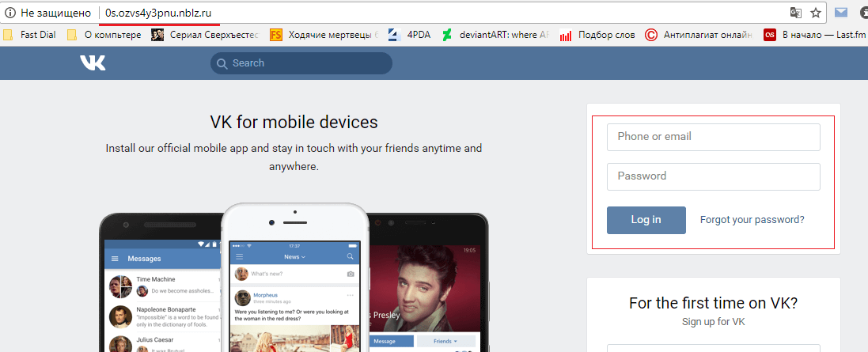Click the For the first time on VK? heading
Image resolution: width=868 pixels, height=352 pixels.
click(713, 303)
